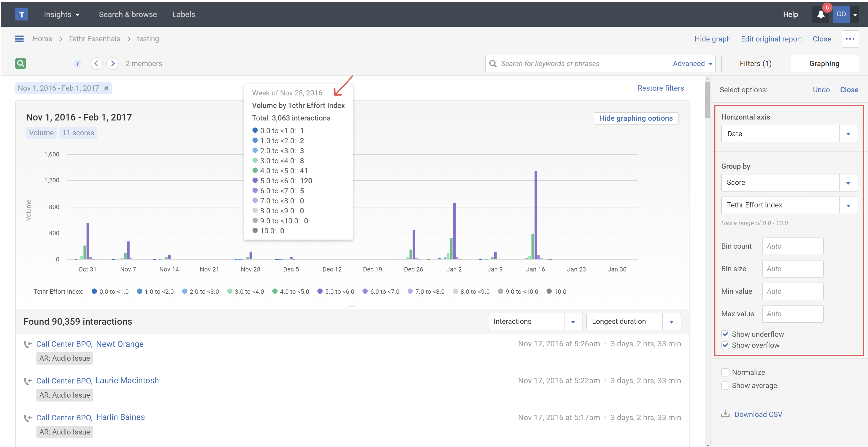
Task: Open the Tethr Effort Index dropdown
Action: click(x=848, y=205)
